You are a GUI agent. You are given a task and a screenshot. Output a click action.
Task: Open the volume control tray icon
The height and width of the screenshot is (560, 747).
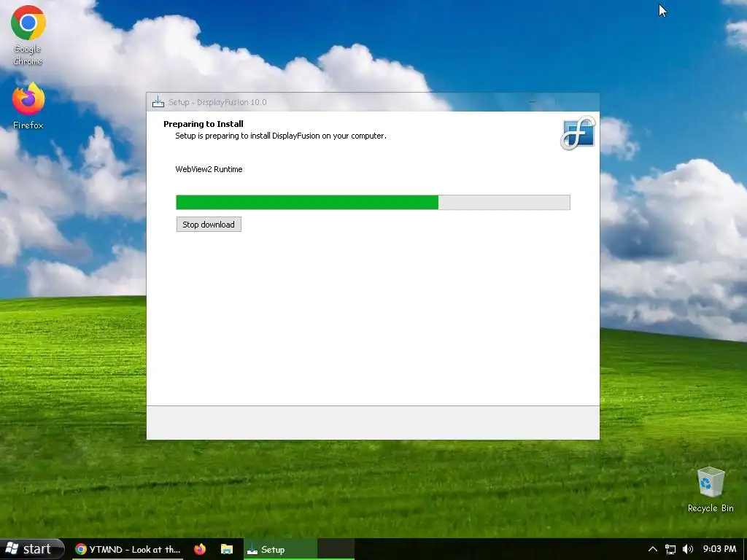click(687, 549)
